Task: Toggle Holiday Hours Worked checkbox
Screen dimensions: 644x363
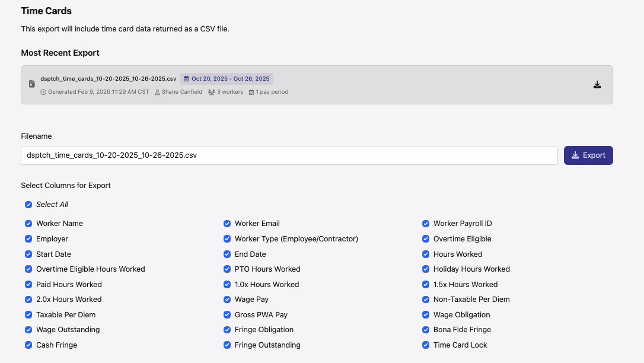Action: (426, 269)
